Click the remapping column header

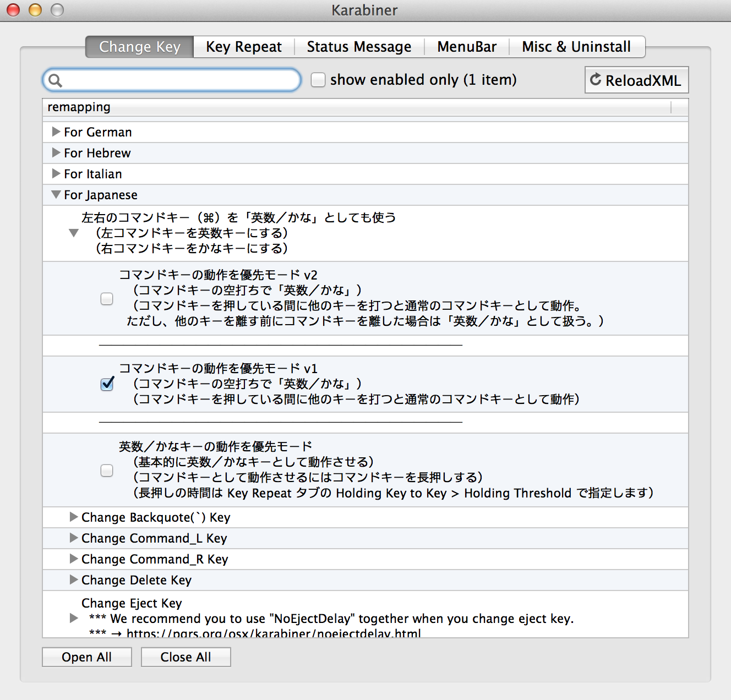coord(357,107)
